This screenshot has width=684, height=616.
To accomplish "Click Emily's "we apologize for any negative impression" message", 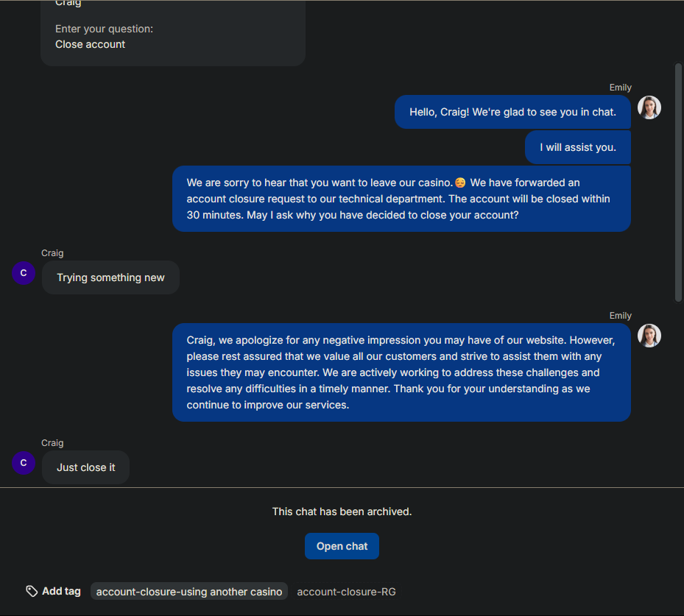I will (401, 372).
